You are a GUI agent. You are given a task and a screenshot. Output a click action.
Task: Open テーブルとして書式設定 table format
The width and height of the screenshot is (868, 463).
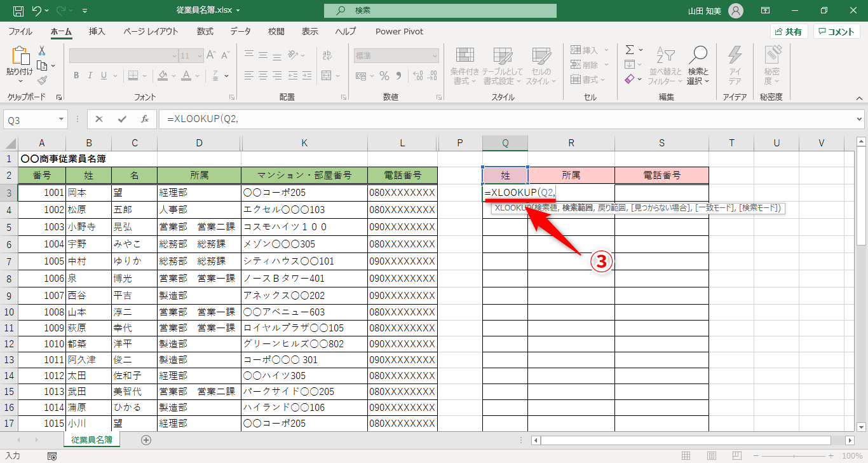pos(502,66)
